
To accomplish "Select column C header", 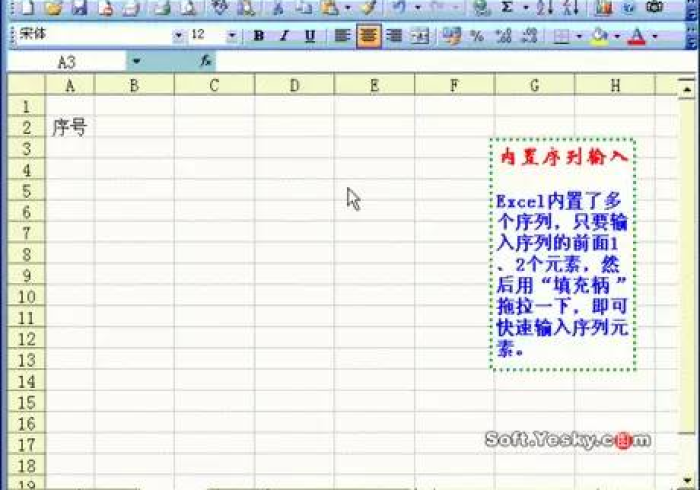I will [x=214, y=85].
